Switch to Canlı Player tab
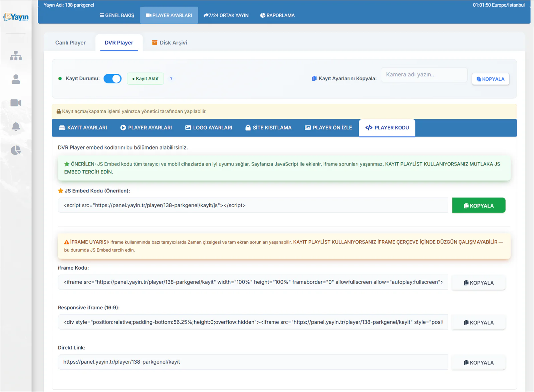This screenshot has height=392, width=534. [70, 43]
